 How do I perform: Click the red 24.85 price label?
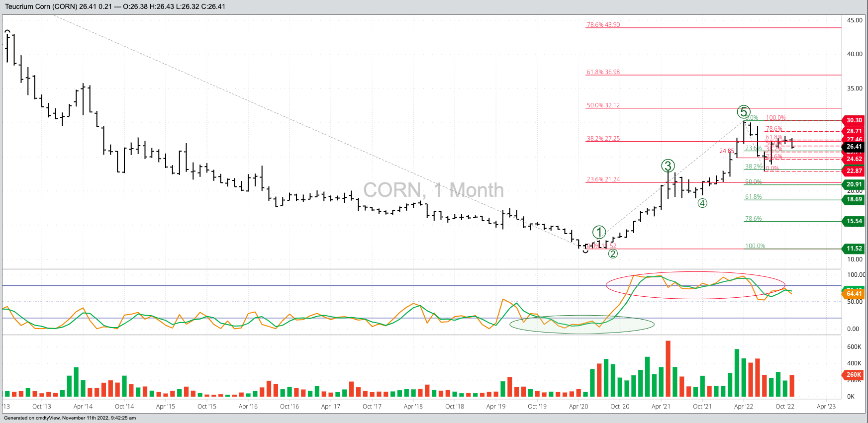point(727,151)
